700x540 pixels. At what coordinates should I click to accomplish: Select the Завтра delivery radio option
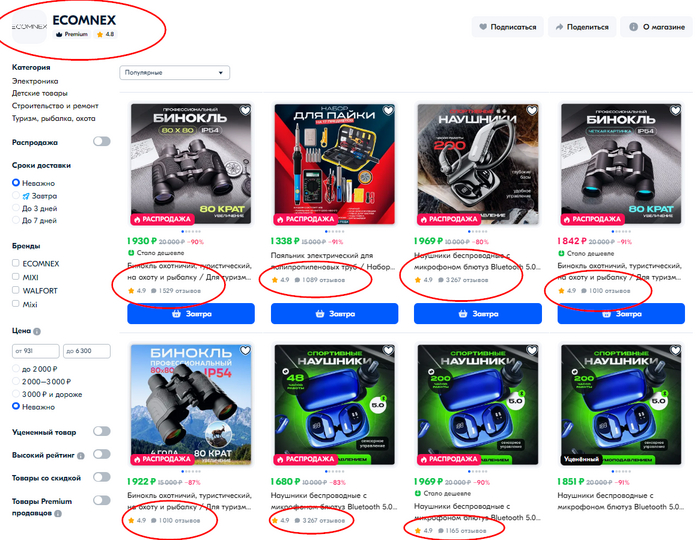click(16, 195)
